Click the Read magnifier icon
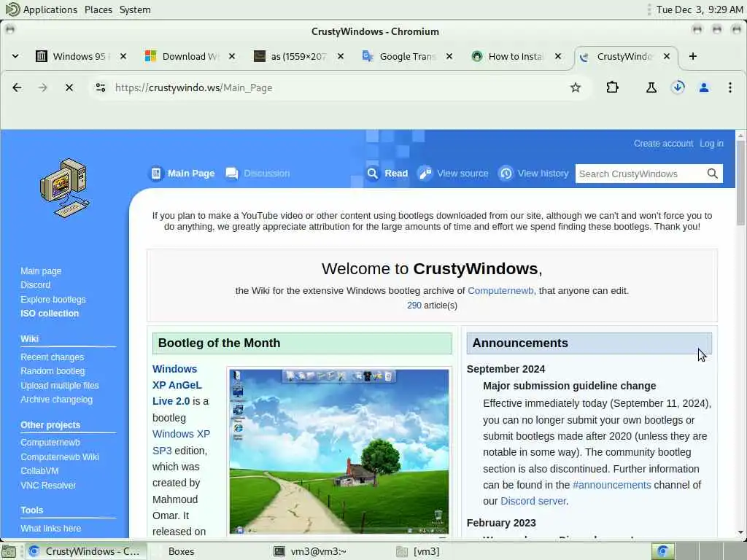This screenshot has width=747, height=560. click(x=373, y=174)
